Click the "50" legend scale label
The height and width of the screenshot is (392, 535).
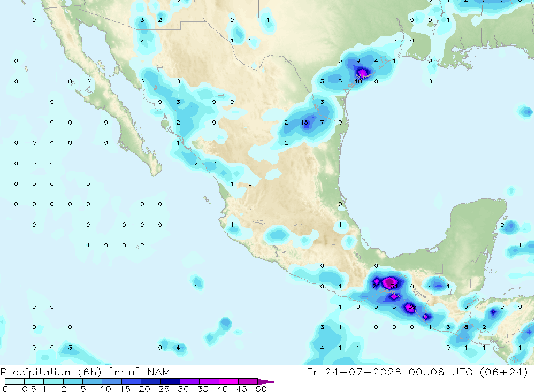tap(261, 389)
